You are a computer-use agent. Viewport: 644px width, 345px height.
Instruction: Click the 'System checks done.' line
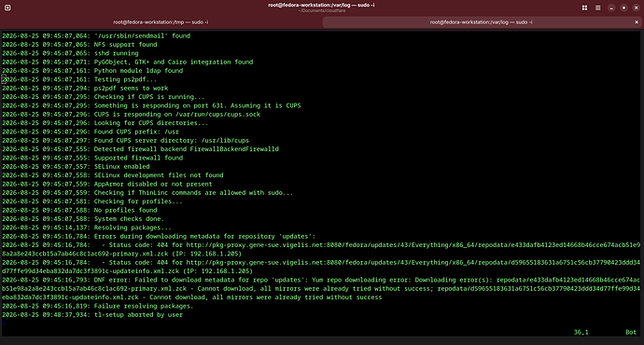pyautogui.click(x=83, y=218)
